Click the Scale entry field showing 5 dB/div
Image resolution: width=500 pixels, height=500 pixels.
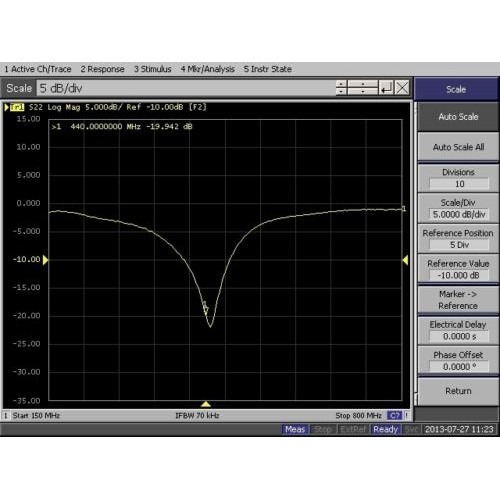coord(186,88)
